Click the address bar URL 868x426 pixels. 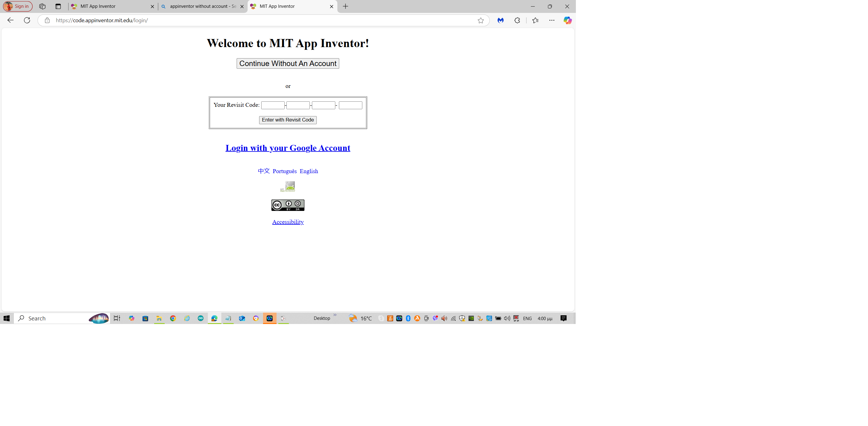(x=102, y=20)
